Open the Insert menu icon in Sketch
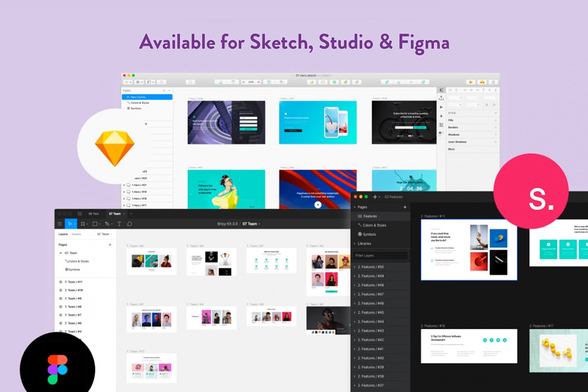Screen dimensions: 588x392 coord(125,82)
